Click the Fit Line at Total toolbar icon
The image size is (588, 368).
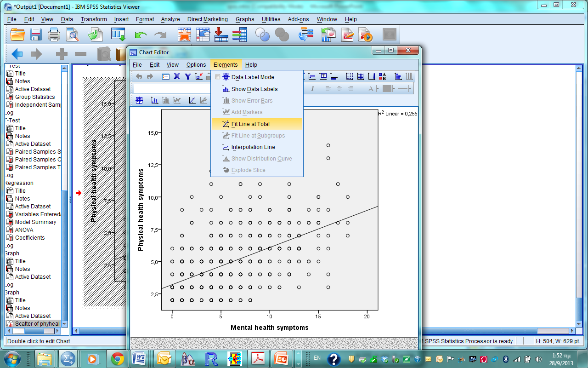pos(192,100)
